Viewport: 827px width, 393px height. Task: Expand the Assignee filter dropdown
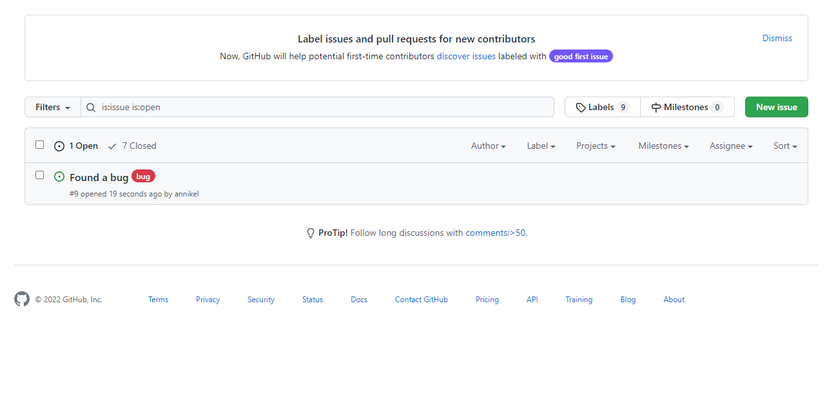click(x=731, y=146)
